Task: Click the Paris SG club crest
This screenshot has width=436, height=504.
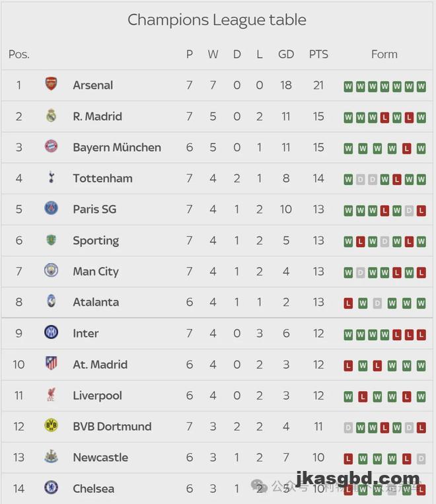Action: tap(51, 209)
